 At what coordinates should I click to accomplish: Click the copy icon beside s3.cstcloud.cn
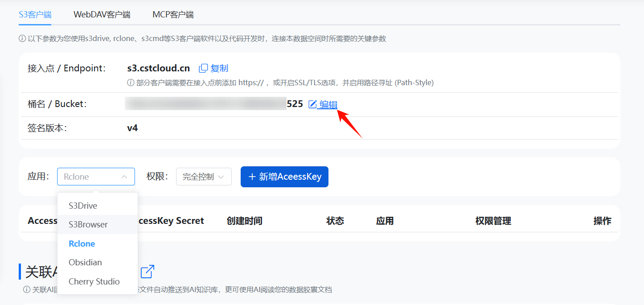point(203,68)
